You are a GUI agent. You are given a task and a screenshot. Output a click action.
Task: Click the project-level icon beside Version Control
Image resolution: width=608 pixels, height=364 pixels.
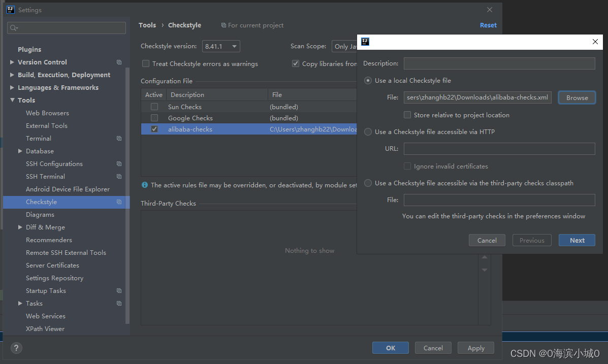(119, 62)
